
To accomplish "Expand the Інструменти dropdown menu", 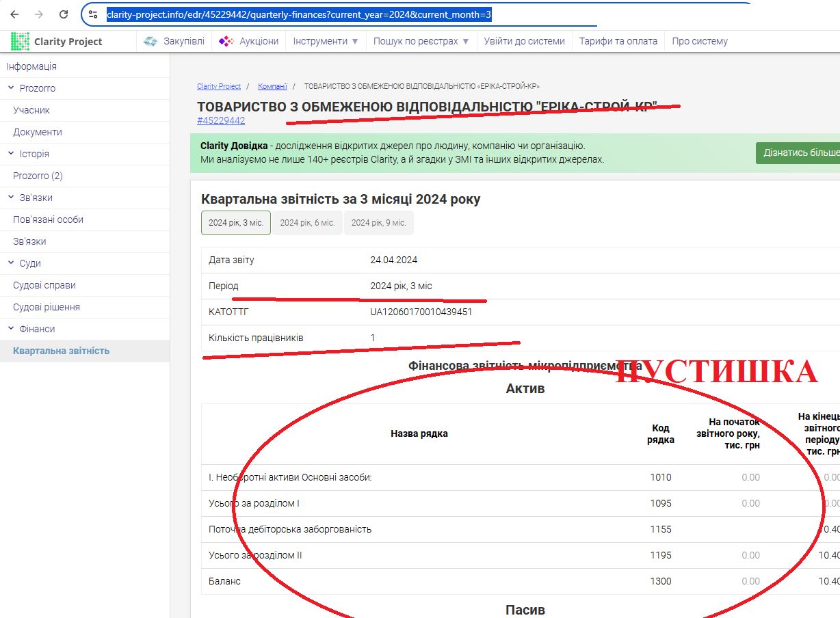I will [x=326, y=41].
